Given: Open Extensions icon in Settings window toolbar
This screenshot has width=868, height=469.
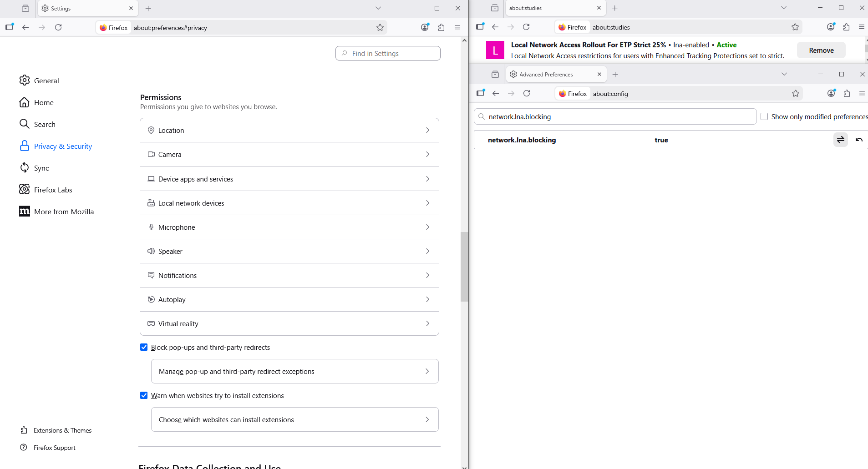Looking at the screenshot, I should point(441,28).
